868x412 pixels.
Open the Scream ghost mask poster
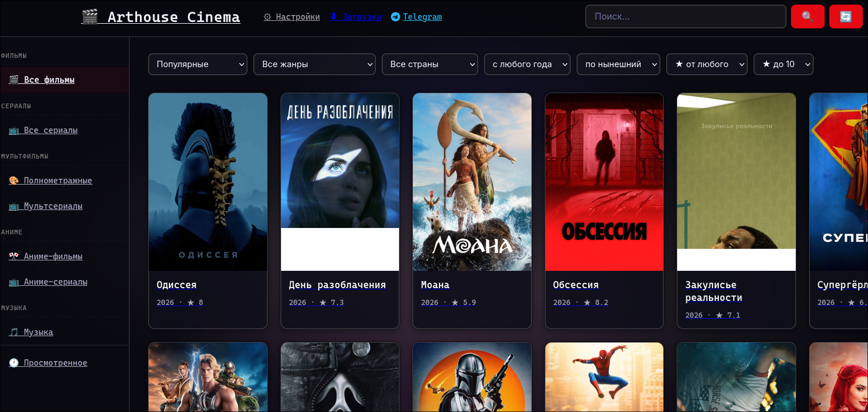tap(340, 377)
